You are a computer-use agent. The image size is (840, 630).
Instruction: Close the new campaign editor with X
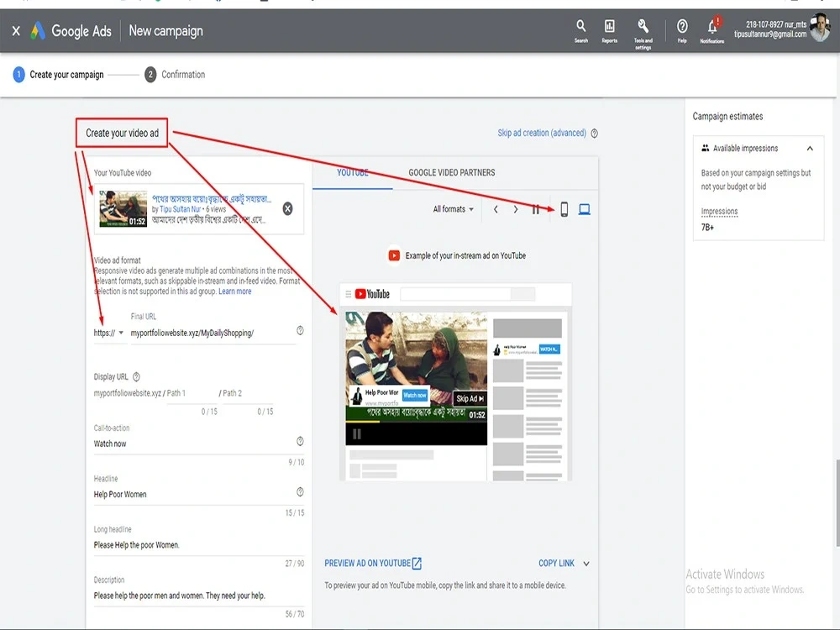point(16,31)
